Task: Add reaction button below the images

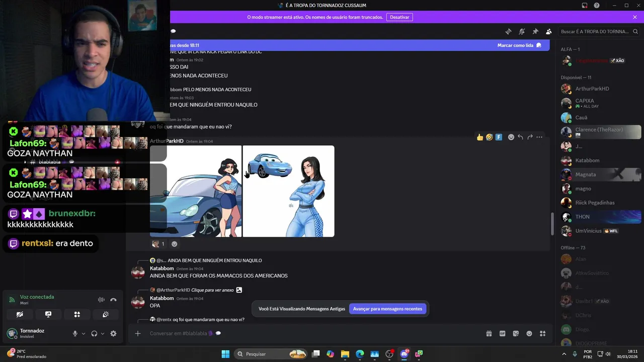Action: [x=175, y=244]
